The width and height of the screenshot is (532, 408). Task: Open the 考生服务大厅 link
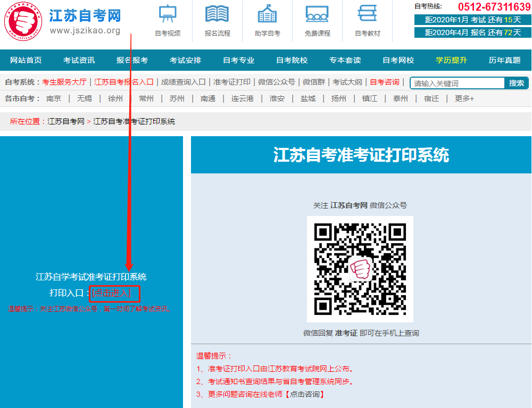coord(64,82)
